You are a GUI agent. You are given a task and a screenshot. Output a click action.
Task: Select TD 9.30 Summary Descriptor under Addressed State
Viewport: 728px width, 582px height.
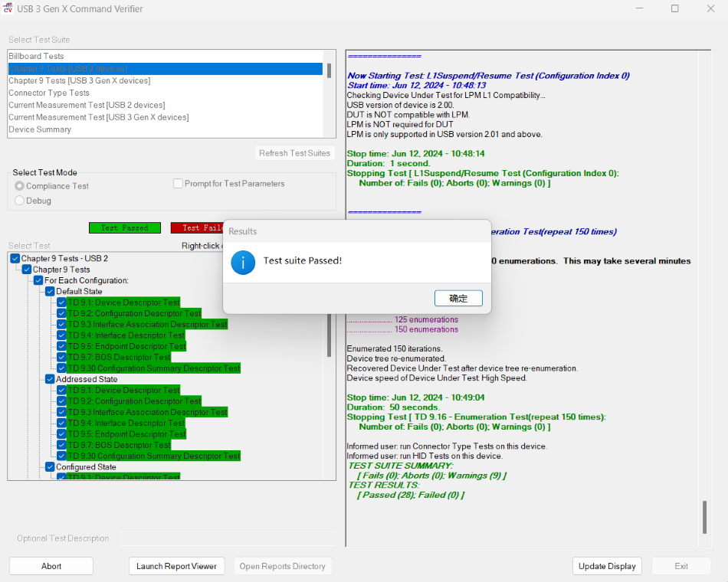(154, 456)
